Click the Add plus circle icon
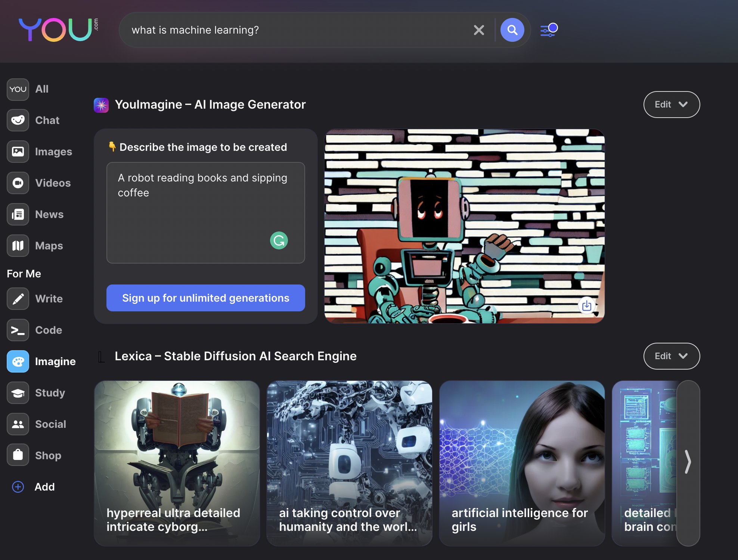 (x=18, y=487)
